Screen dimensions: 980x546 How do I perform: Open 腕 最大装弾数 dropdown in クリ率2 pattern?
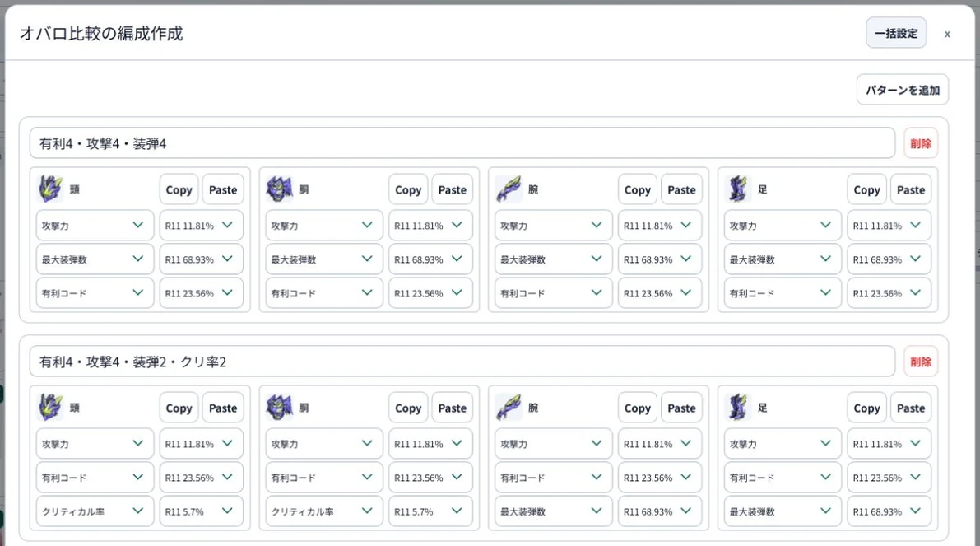[553, 511]
